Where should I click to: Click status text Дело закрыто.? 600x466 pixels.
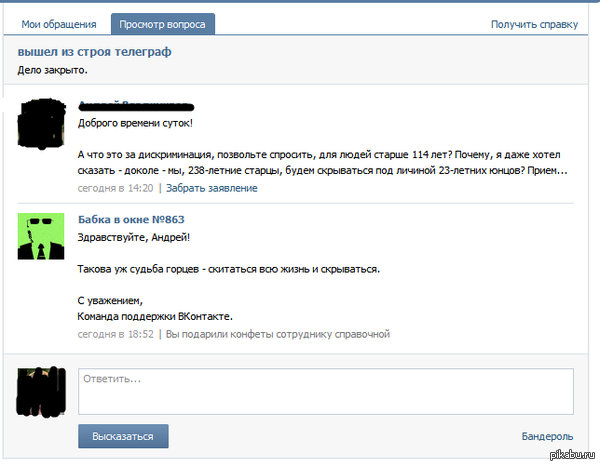[52, 70]
